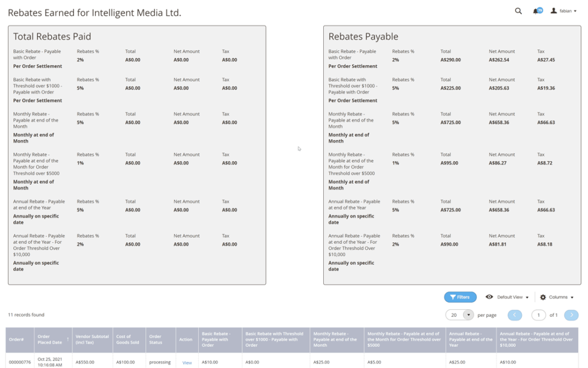
Task: Click the Columns gear icon
Action: point(543,297)
